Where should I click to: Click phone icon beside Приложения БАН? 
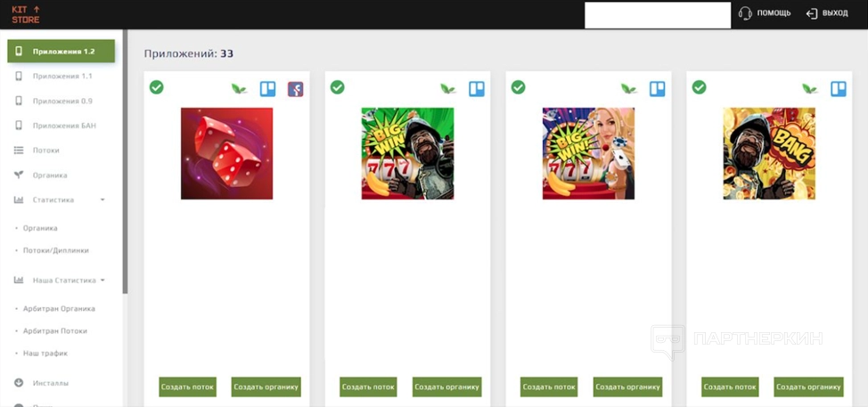(19, 126)
